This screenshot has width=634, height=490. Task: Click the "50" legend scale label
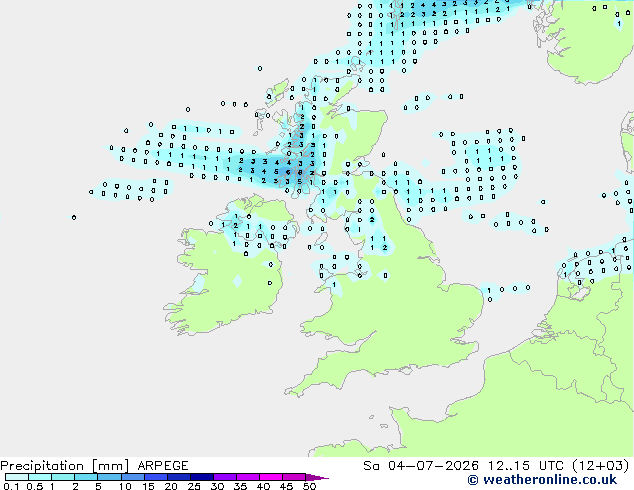pos(309,486)
